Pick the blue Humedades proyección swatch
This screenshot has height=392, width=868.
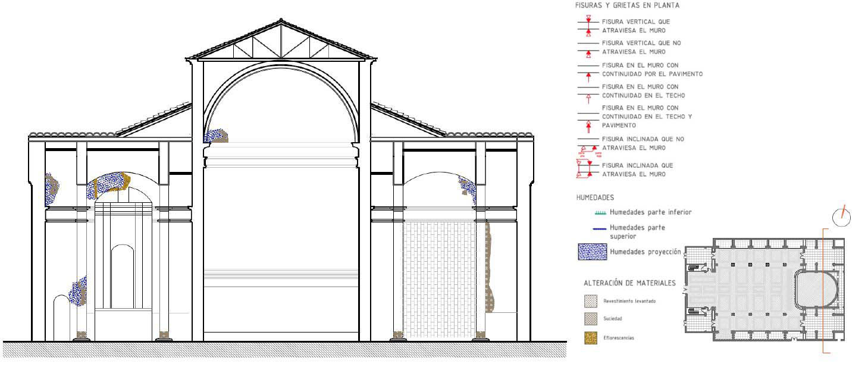click(x=592, y=252)
